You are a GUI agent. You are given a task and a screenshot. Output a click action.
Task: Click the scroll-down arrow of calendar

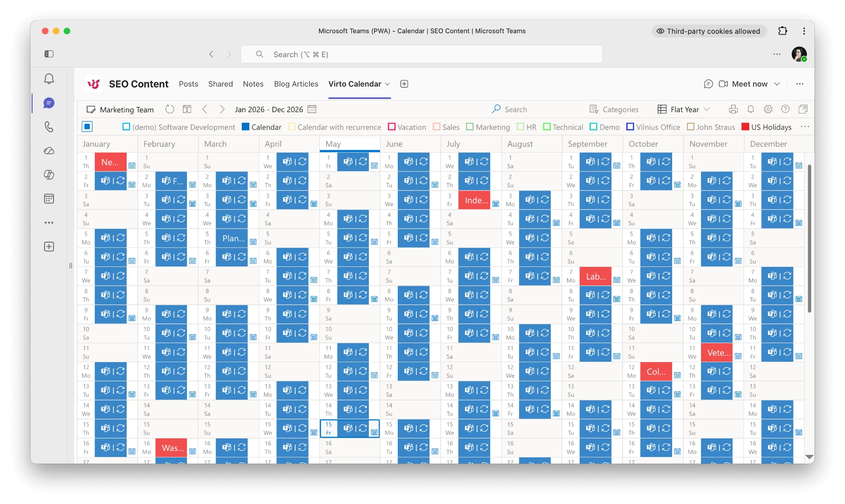click(809, 457)
